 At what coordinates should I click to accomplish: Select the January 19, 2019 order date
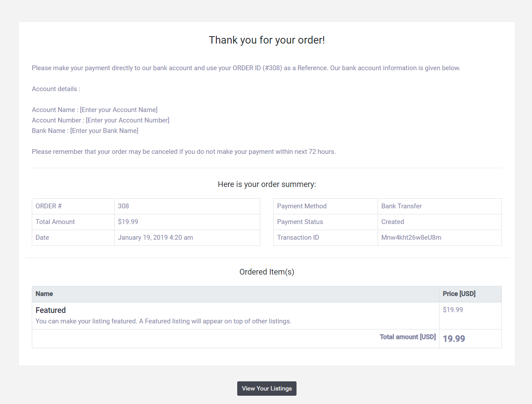pyautogui.click(x=155, y=238)
